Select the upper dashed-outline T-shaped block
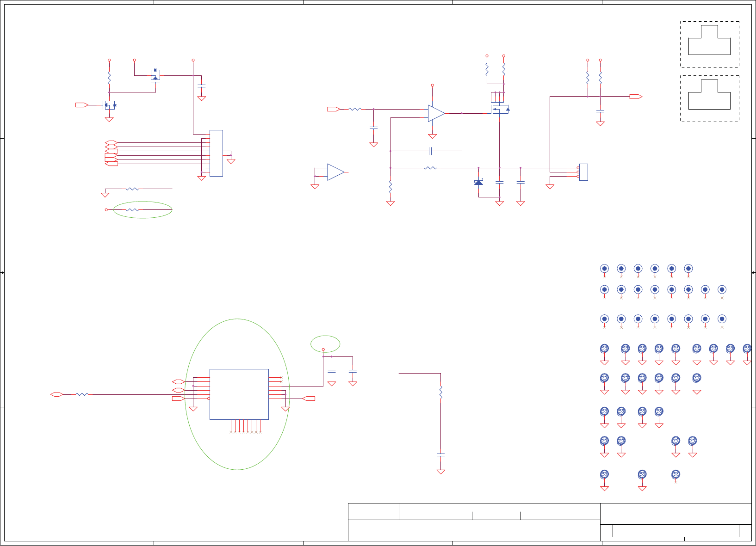 (709, 44)
